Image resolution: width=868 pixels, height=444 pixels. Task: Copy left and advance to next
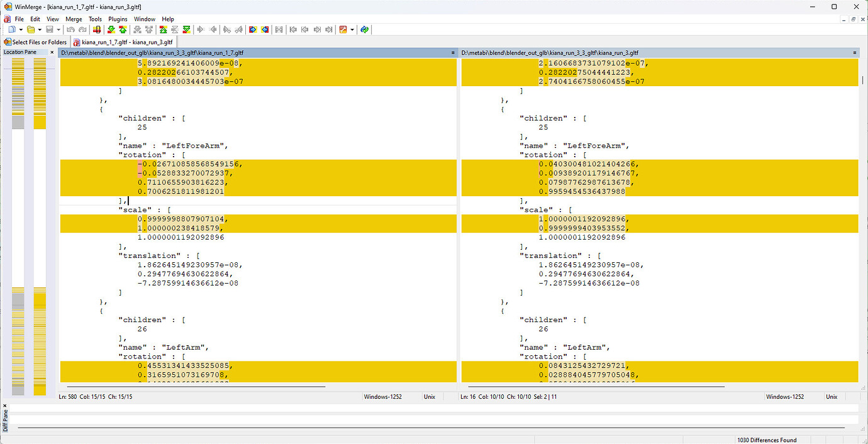tap(238, 30)
